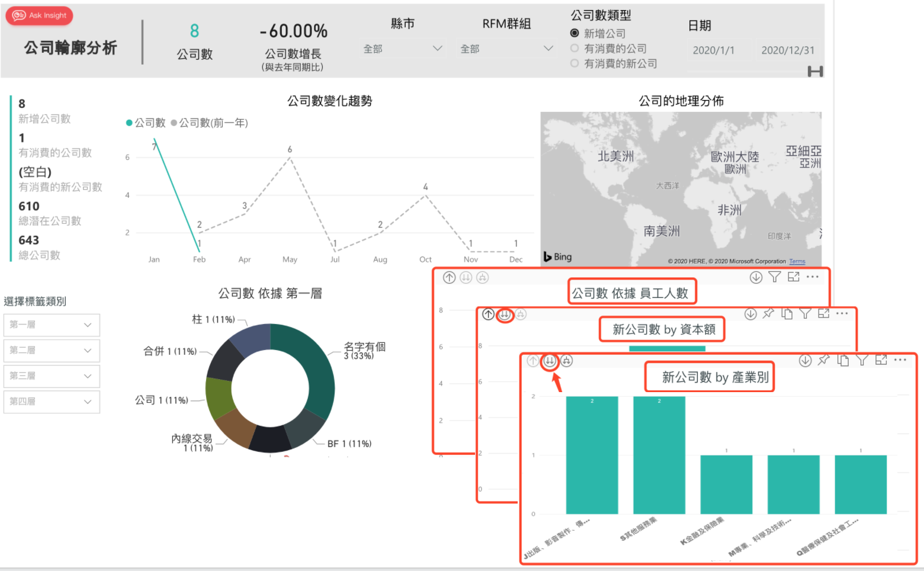The width and height of the screenshot is (924, 571).
Task: Go to next level in 產業別 chart
Action: [x=550, y=361]
